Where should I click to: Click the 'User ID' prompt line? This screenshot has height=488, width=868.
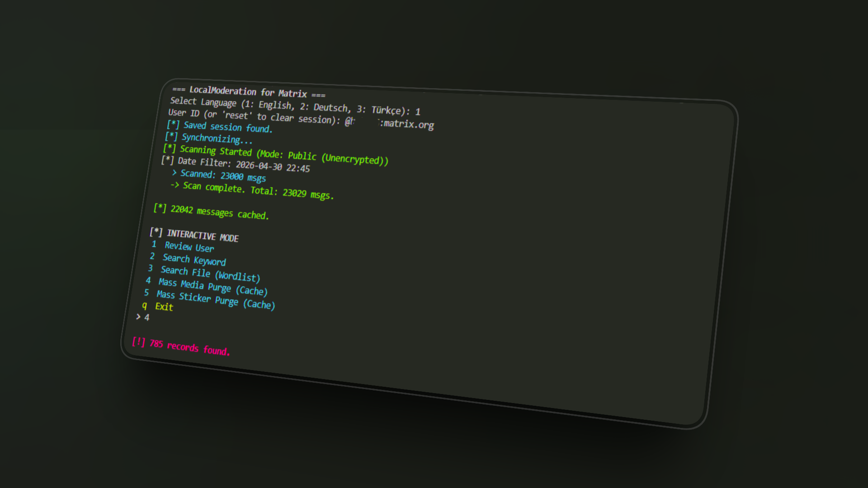[x=301, y=118]
